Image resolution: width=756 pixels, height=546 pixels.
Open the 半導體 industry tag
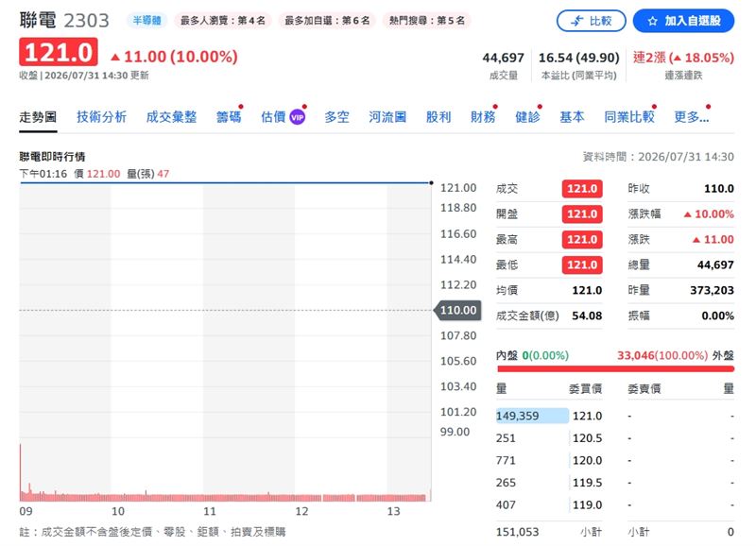click(x=146, y=20)
